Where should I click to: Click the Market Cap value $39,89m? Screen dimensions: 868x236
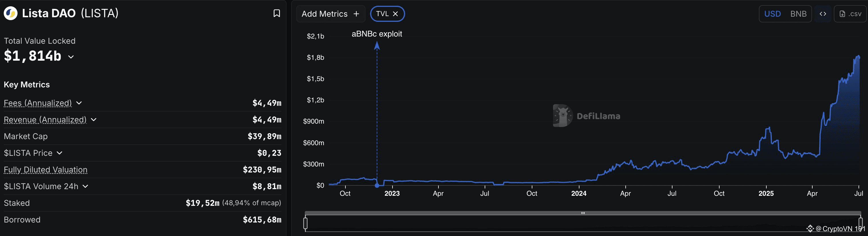point(264,137)
